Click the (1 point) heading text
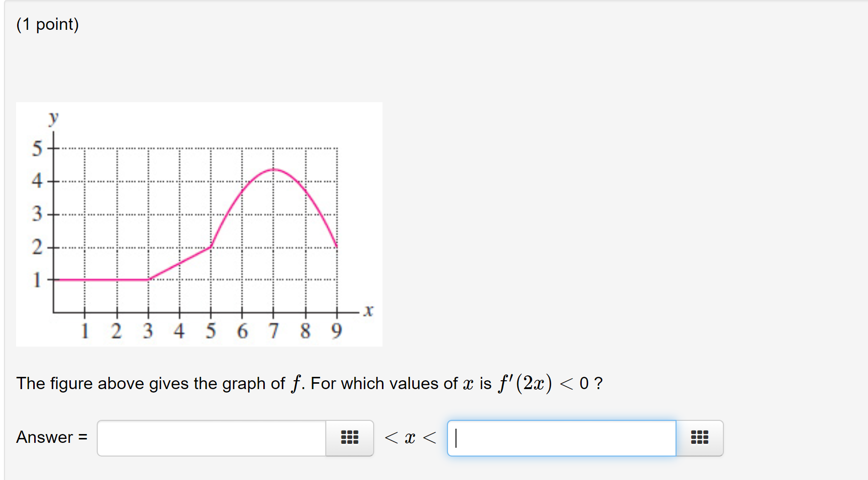 point(47,24)
